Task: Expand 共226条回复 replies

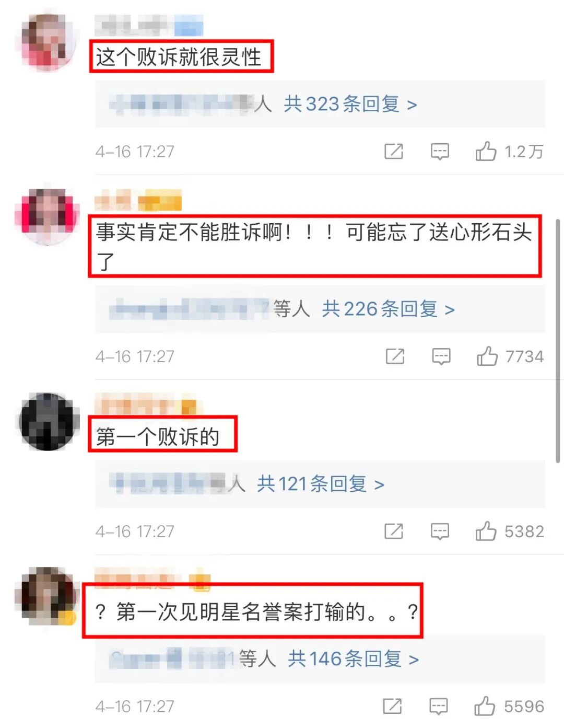Action: click(x=389, y=309)
